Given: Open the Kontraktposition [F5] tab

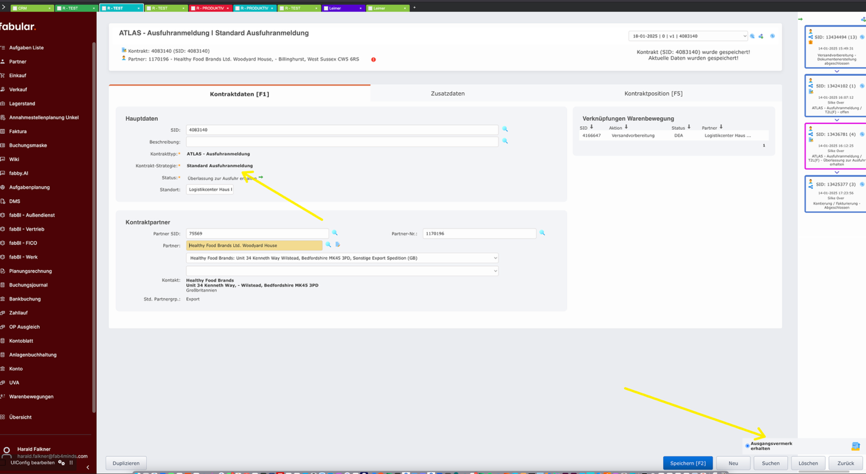Looking at the screenshot, I should (653, 93).
